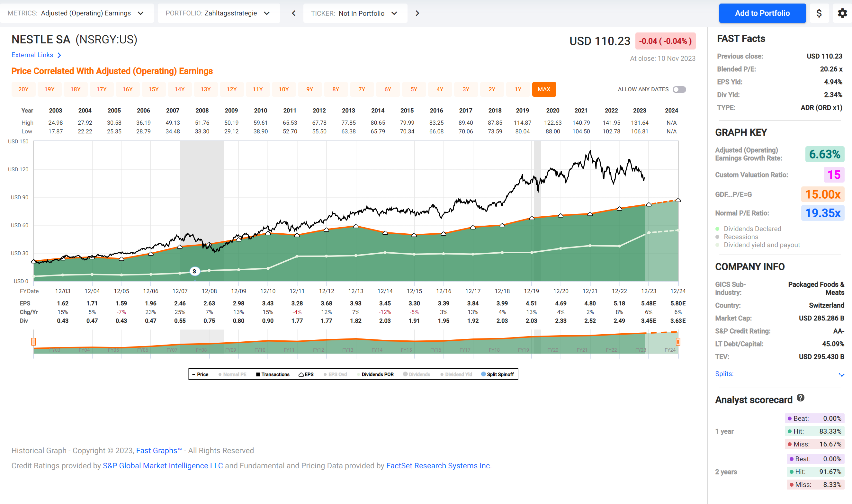Screen dimensions: 852x504
Task: Select the 5Y time range tab
Action: coord(414,89)
